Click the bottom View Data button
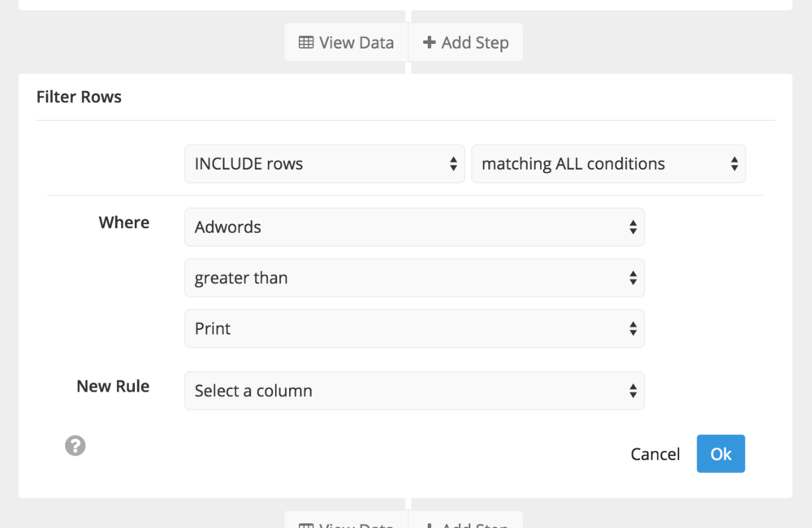The width and height of the screenshot is (812, 528). [347, 520]
